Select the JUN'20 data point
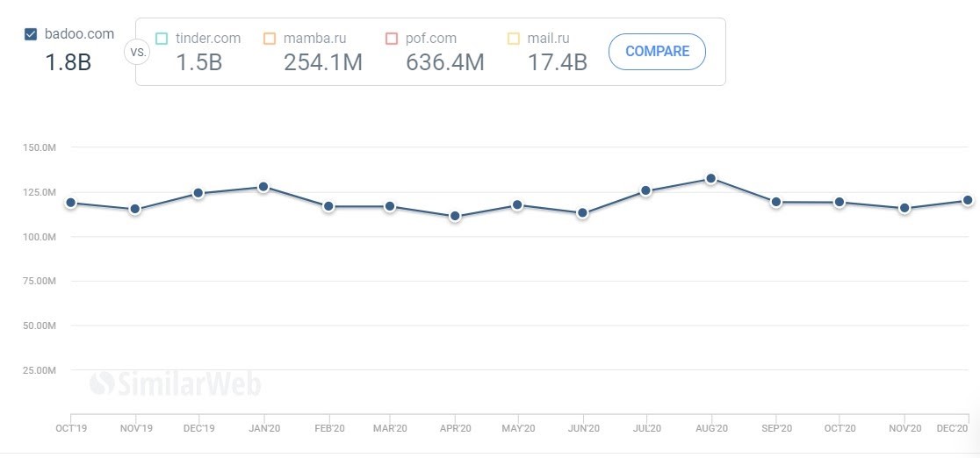Image resolution: width=980 pixels, height=458 pixels. (x=582, y=212)
